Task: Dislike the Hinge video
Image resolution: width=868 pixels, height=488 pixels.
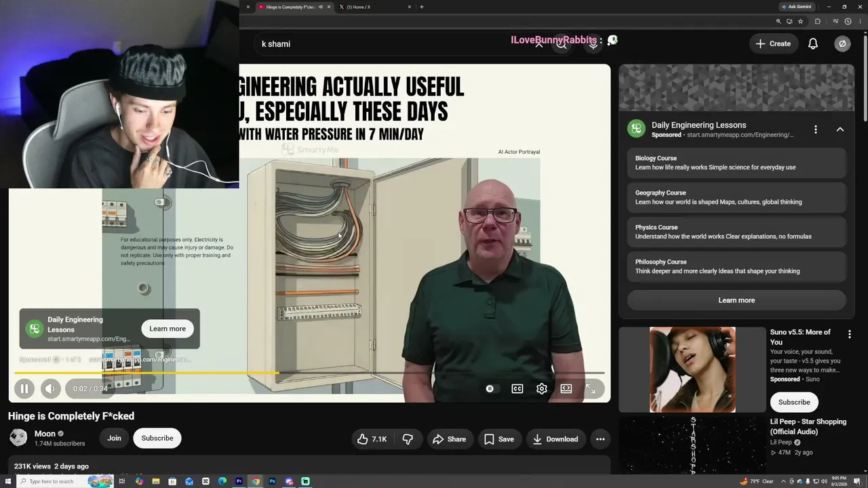Action: tap(408, 439)
